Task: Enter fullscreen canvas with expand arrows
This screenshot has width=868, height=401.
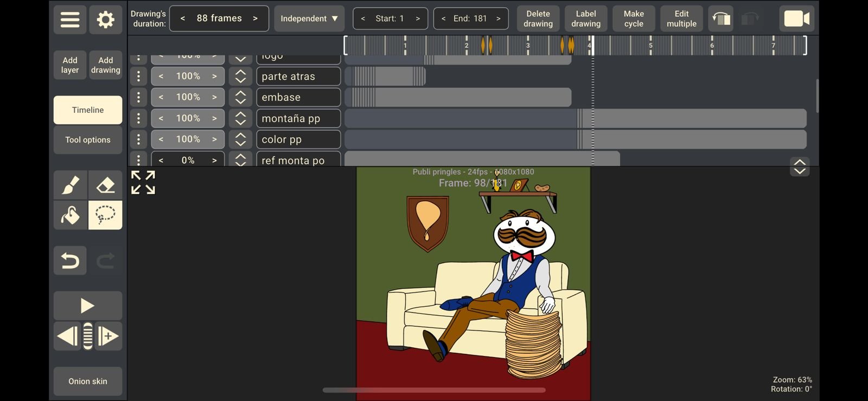Action: 143,182
